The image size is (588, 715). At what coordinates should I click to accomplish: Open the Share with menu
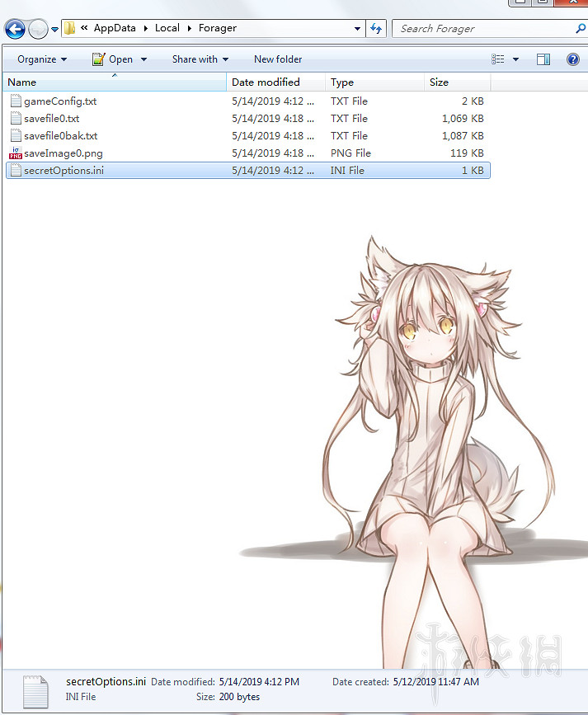click(x=200, y=59)
